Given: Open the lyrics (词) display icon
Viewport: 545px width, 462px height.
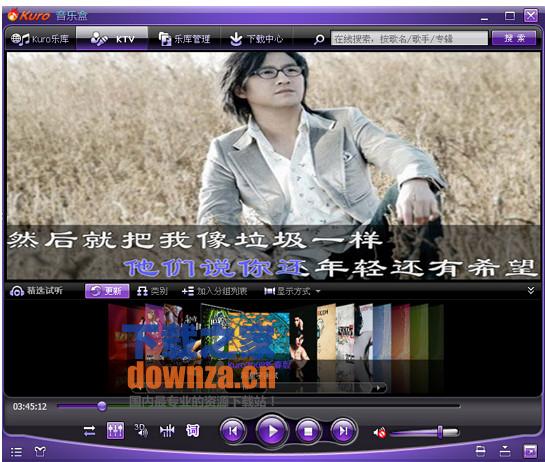Looking at the screenshot, I should coord(193,431).
